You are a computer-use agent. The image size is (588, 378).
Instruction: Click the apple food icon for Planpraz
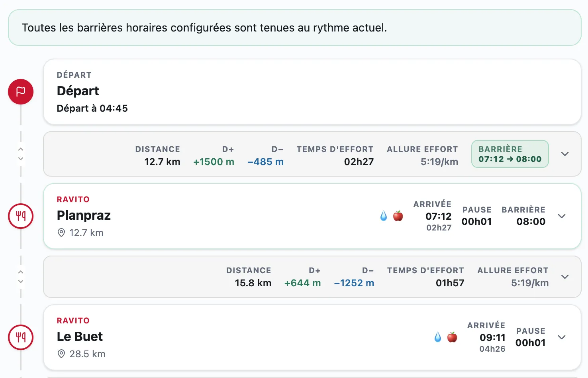[398, 216]
